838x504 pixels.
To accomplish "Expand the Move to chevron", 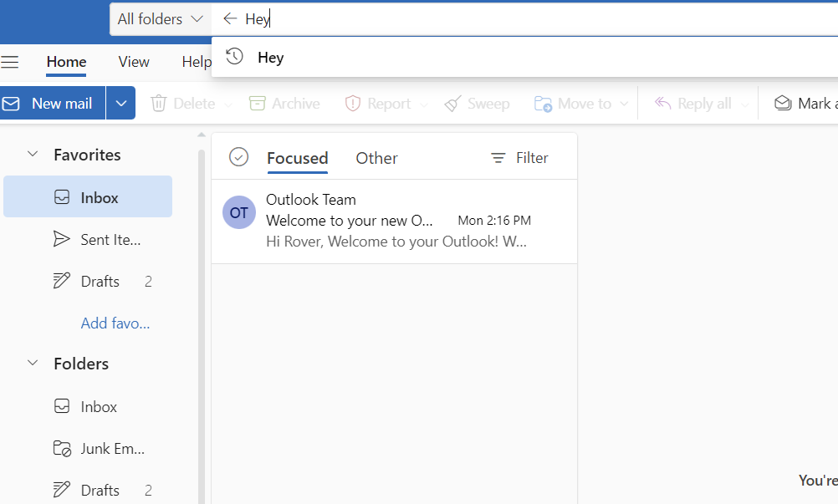I will pos(624,104).
